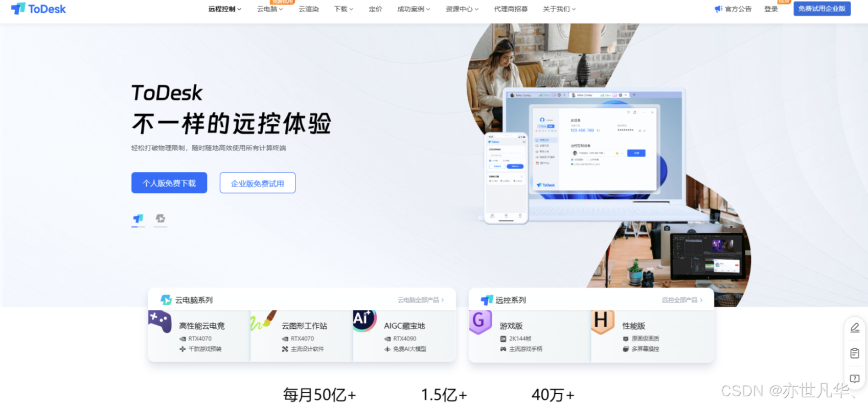Click the H badge icon for 性能版
The height and width of the screenshot is (406, 868).
click(x=603, y=322)
